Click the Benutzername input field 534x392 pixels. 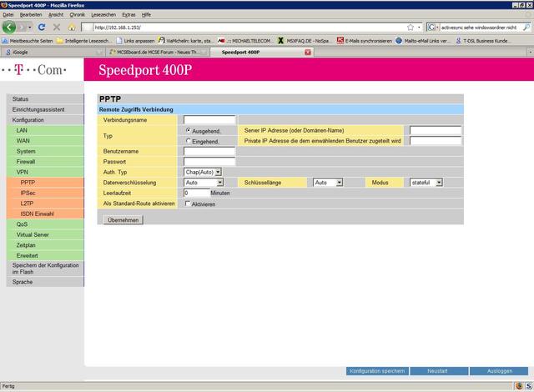tap(209, 151)
